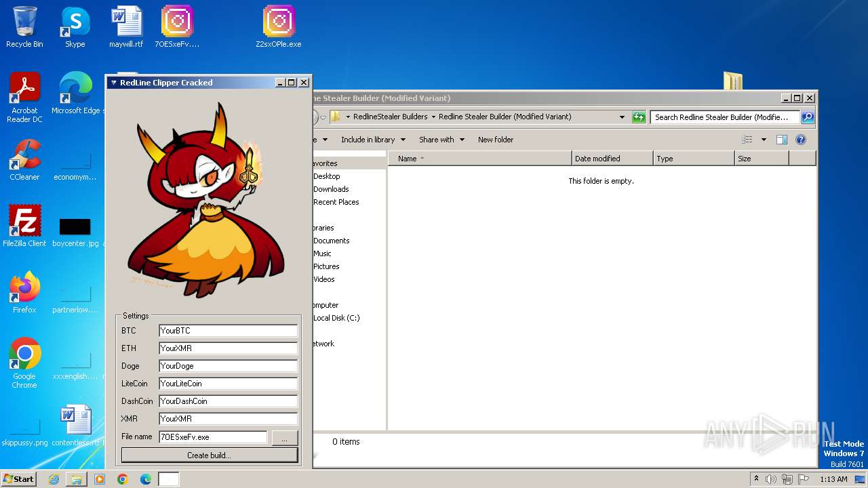Click the RedLine Clipper character image
The image size is (868, 488).
tap(206, 201)
